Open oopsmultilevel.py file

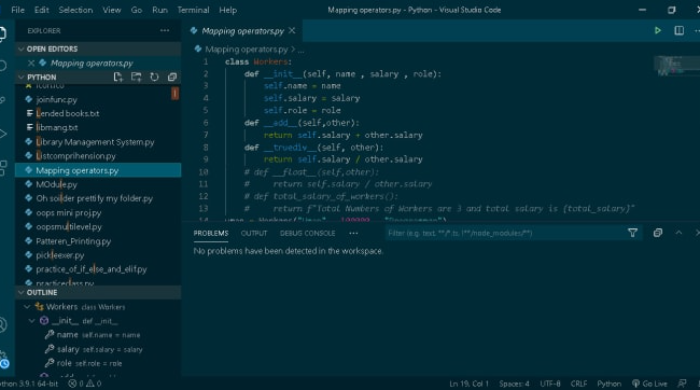(x=98, y=227)
